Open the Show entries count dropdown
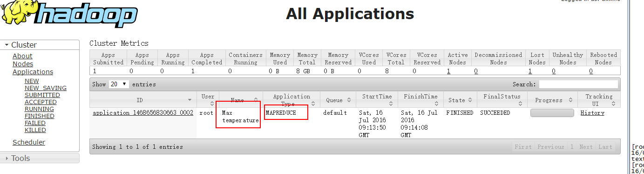 point(119,84)
